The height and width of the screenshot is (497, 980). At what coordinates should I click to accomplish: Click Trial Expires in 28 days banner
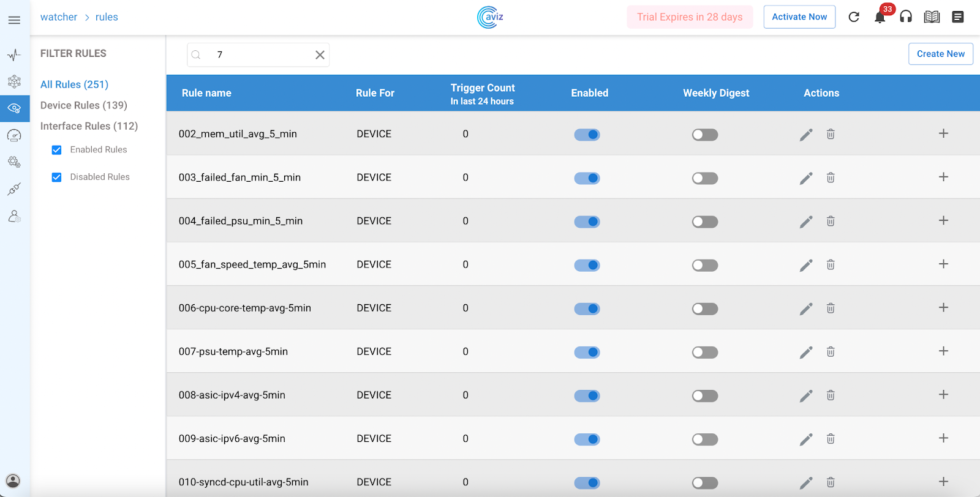coord(690,17)
